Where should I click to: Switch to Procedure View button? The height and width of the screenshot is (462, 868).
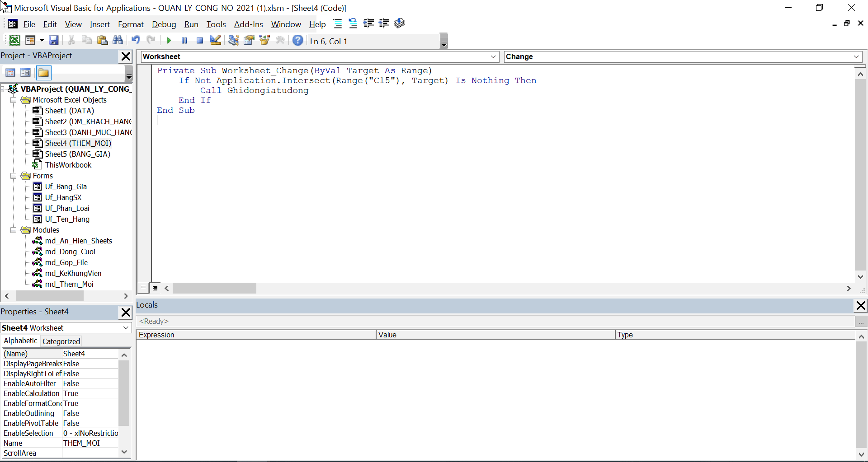click(x=143, y=288)
